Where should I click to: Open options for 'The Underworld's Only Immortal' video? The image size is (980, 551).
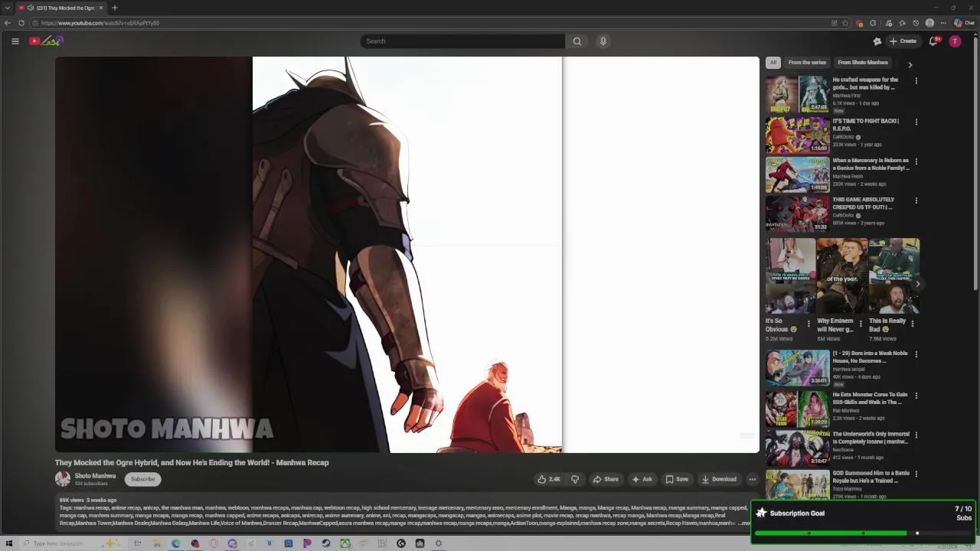pos(916,435)
